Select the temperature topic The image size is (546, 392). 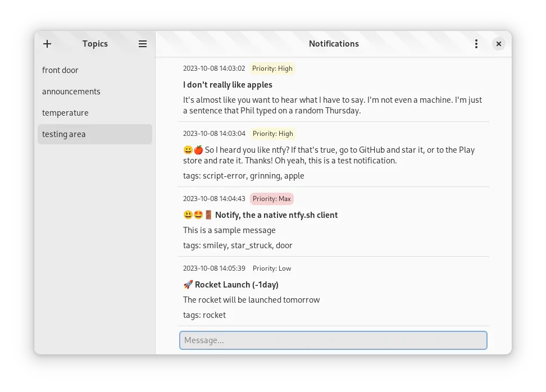click(x=66, y=112)
